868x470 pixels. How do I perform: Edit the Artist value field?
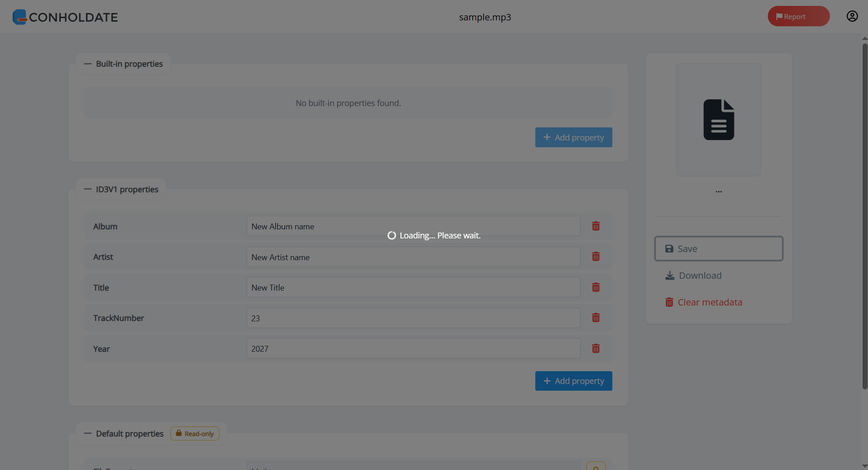click(x=413, y=257)
